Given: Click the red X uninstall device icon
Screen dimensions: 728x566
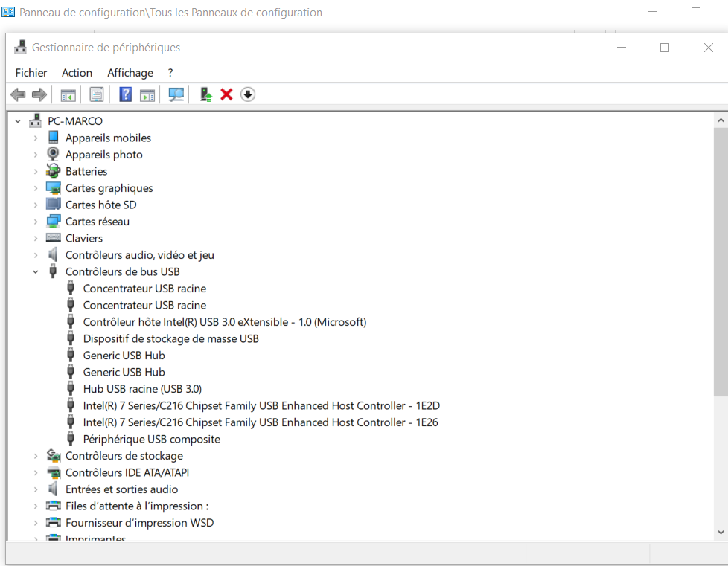Looking at the screenshot, I should point(226,94).
